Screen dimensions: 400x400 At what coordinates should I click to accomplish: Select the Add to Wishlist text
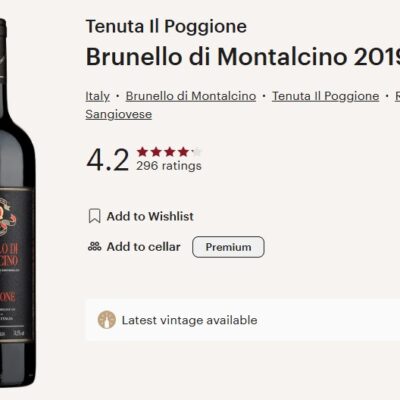150,216
